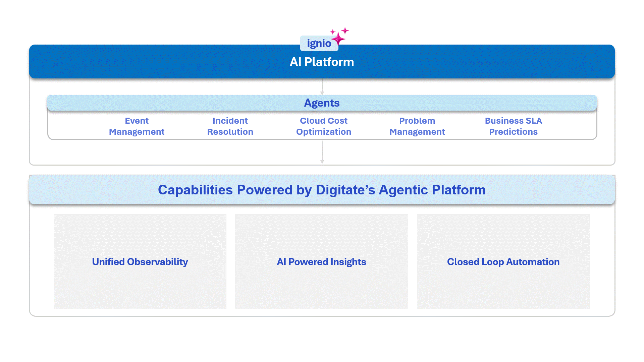Image resolution: width=644 pixels, height=362 pixels.
Task: Open Business SLA Predictions agent
Action: 513,126
